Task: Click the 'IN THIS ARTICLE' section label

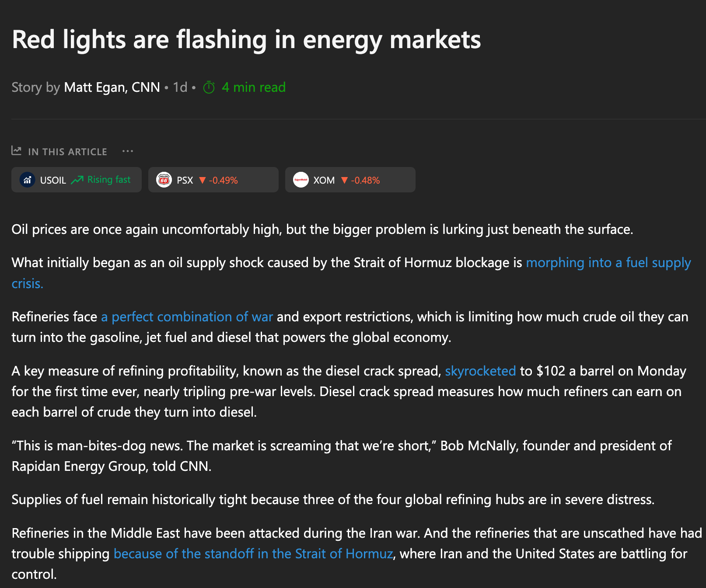Action: point(67,152)
